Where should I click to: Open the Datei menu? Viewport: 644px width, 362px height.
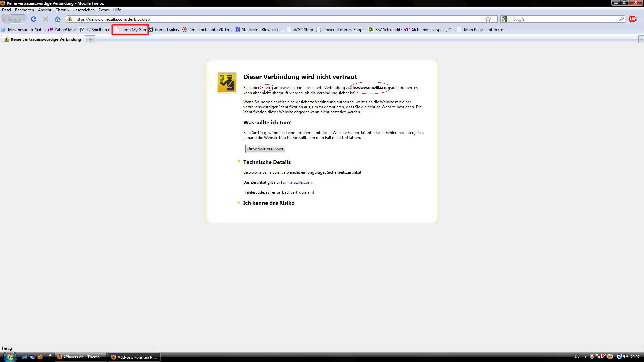click(x=6, y=10)
